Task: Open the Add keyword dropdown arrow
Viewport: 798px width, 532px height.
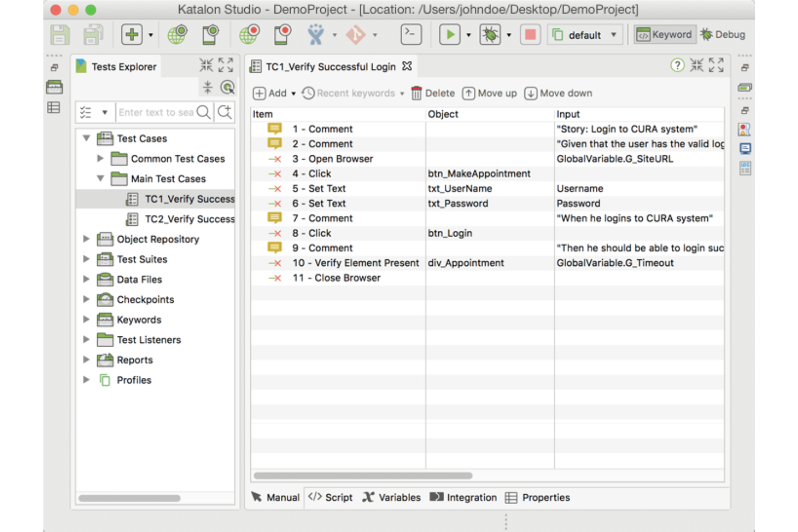Action: (x=294, y=93)
